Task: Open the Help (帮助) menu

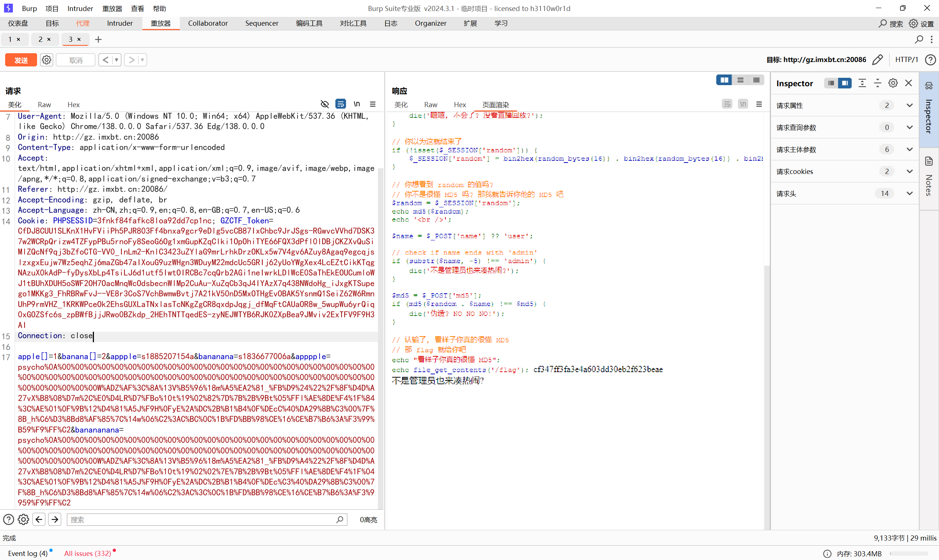Action: pyautogui.click(x=159, y=8)
